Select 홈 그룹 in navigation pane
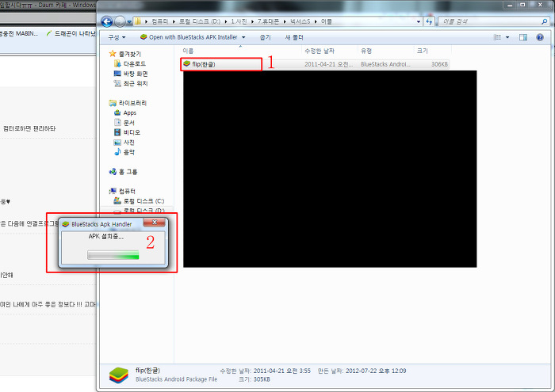Viewport: 555px width, 392px height. 128,172
